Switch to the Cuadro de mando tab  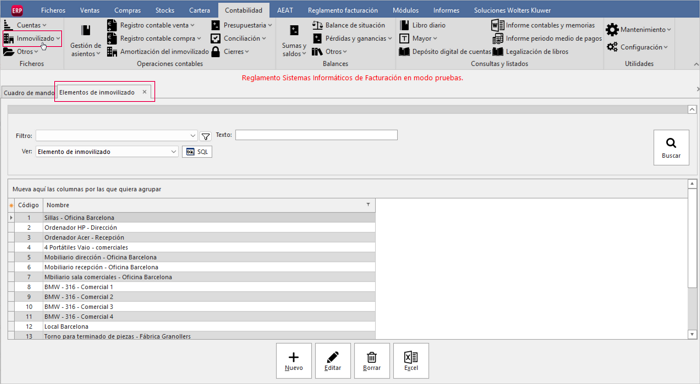(x=29, y=93)
